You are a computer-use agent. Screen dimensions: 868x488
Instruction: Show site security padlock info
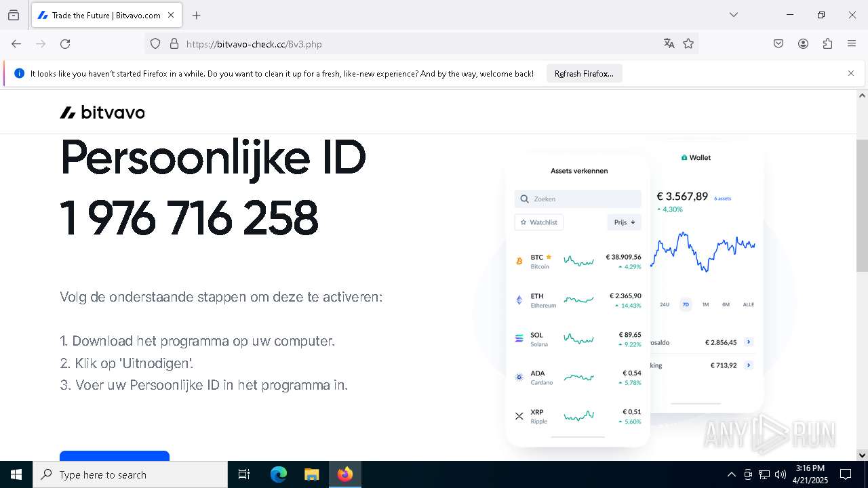click(x=174, y=43)
